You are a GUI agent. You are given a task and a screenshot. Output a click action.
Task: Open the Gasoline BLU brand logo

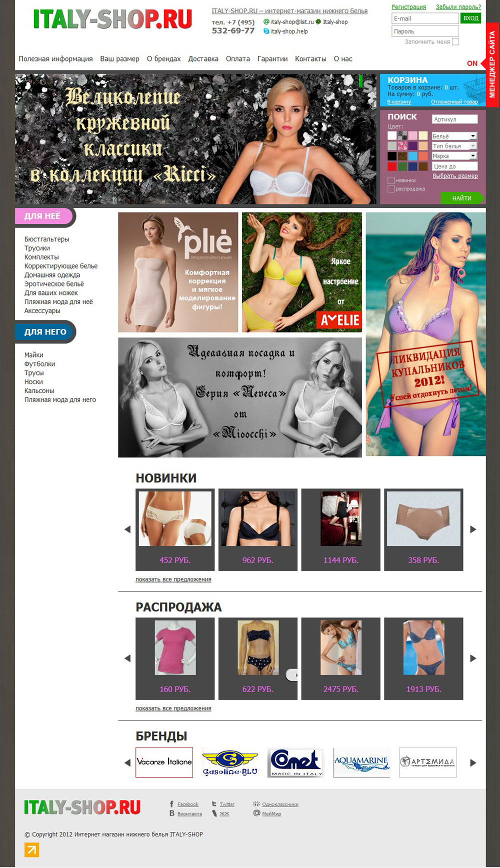230,762
